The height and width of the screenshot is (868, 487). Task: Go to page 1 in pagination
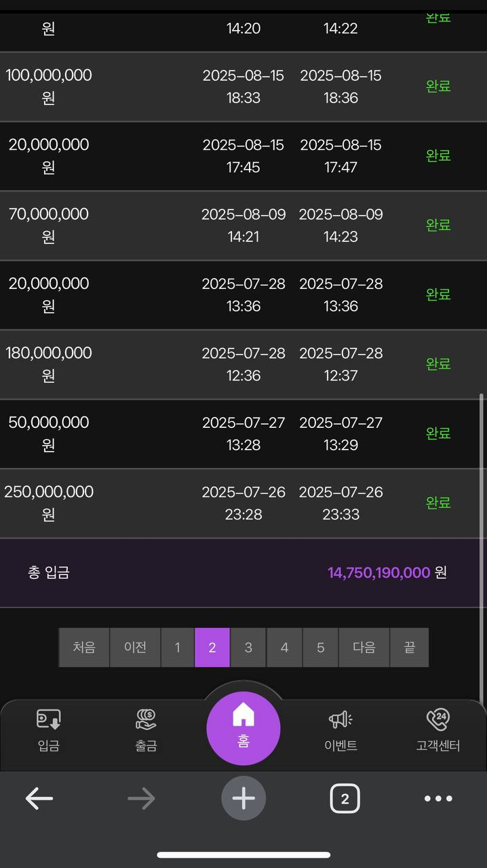177,648
